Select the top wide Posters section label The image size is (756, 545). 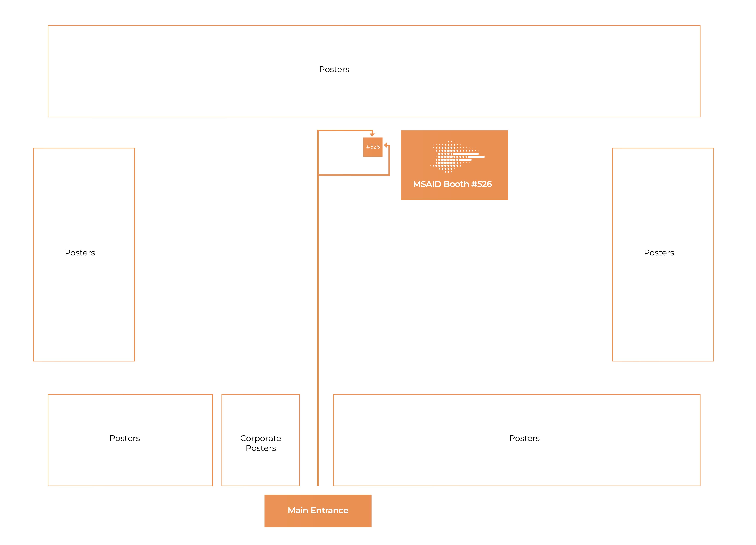pyautogui.click(x=334, y=69)
